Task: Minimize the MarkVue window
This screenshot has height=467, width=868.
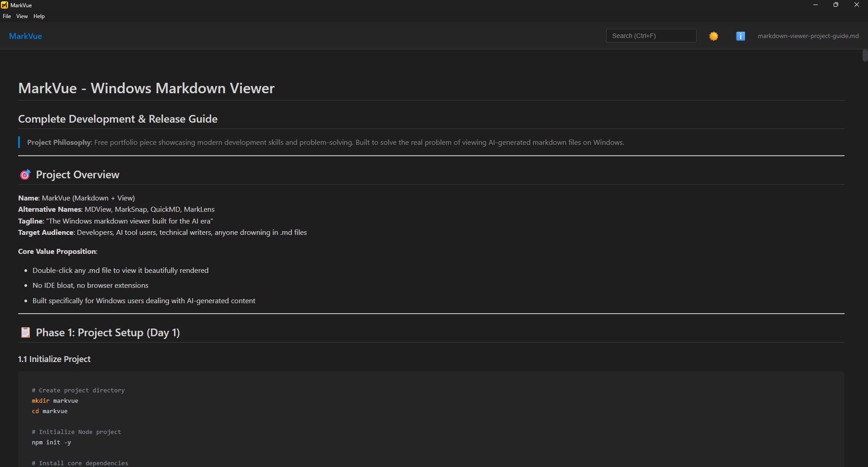Action: click(x=816, y=5)
